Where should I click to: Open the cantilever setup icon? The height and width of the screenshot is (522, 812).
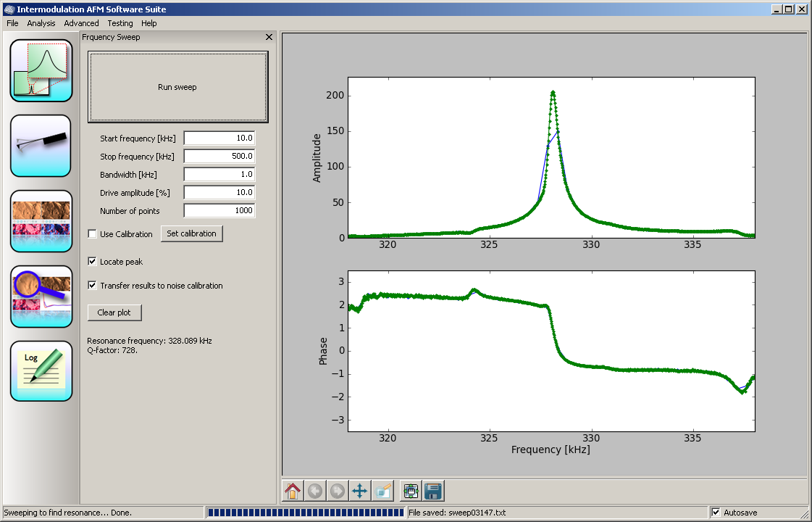41,146
